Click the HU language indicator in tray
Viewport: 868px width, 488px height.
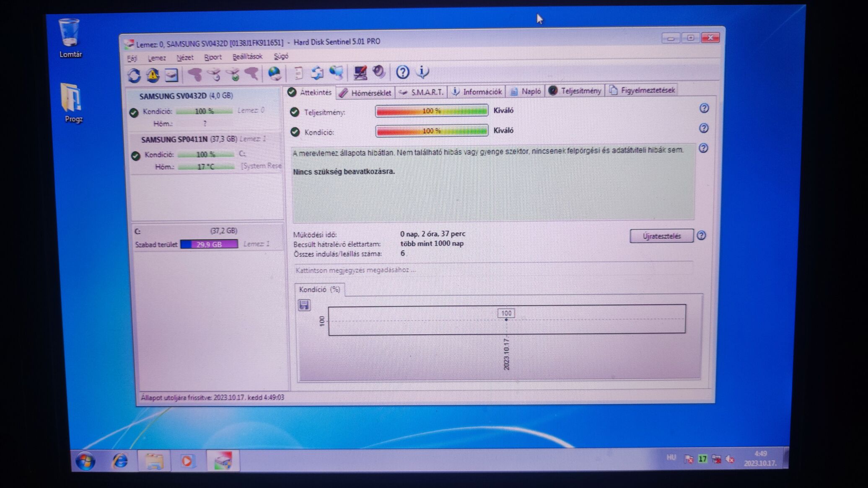click(671, 457)
